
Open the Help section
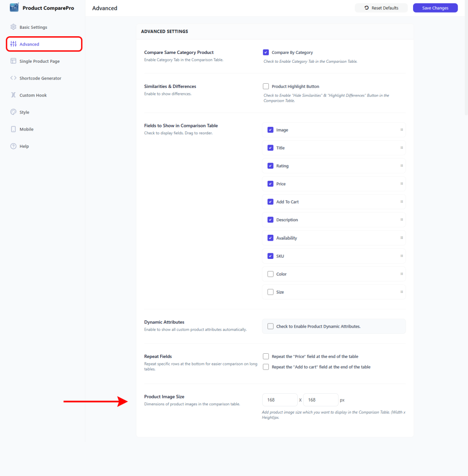(44, 146)
